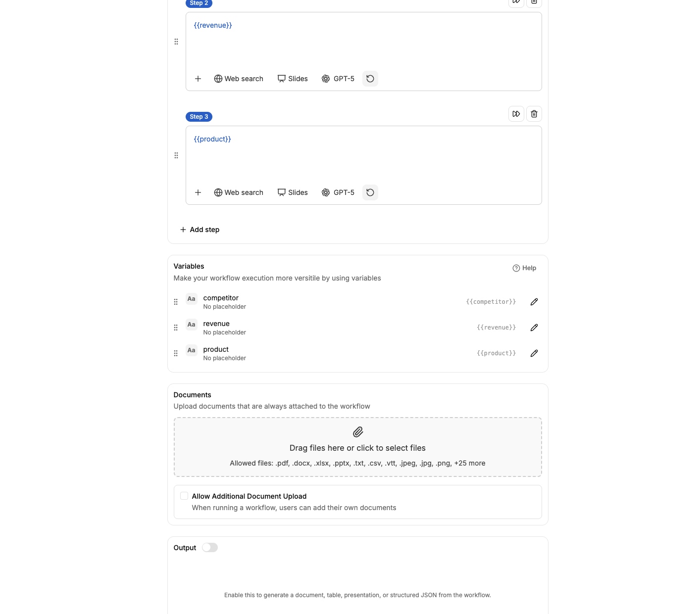Click the drag handle beside Step 3
700x614 pixels.
176,155
